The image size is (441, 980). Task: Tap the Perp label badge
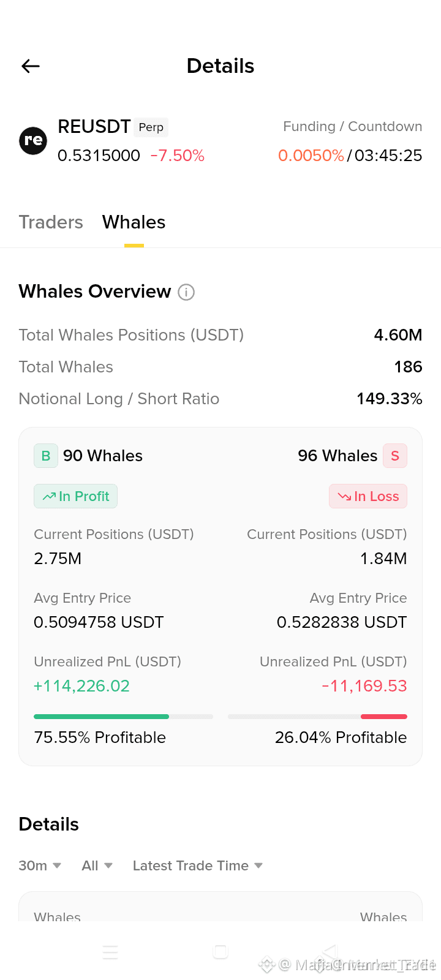[151, 127]
